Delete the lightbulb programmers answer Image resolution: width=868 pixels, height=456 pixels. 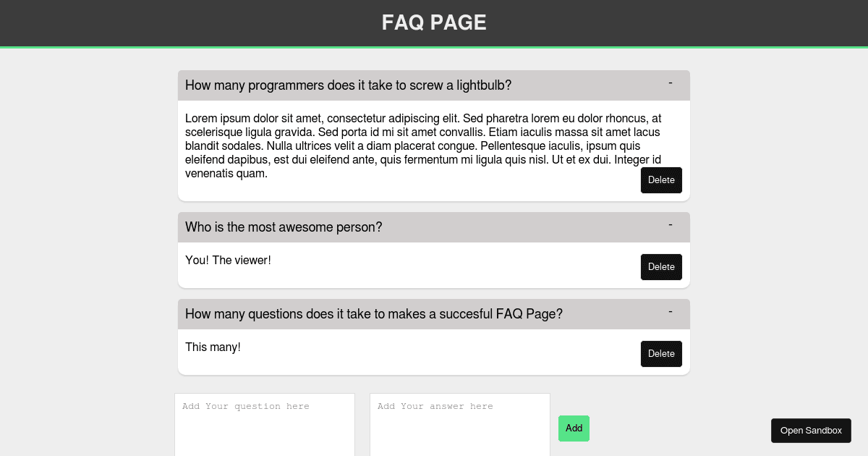[661, 180]
